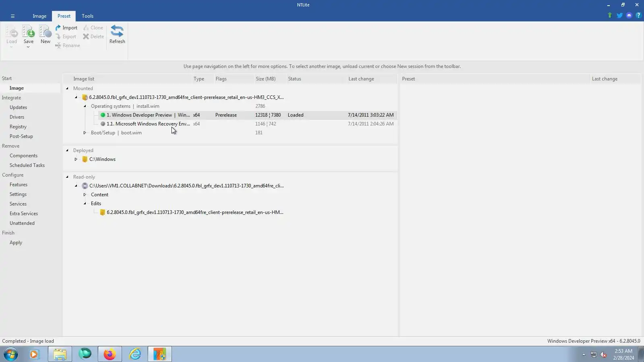Click Delete in the ribbon
644x362 pixels.
tap(93, 37)
